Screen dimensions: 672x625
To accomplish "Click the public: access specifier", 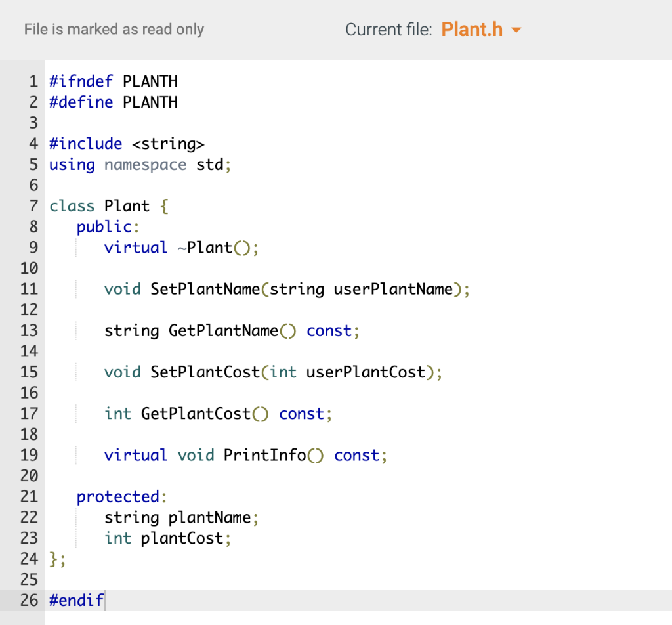I will coord(105,226).
